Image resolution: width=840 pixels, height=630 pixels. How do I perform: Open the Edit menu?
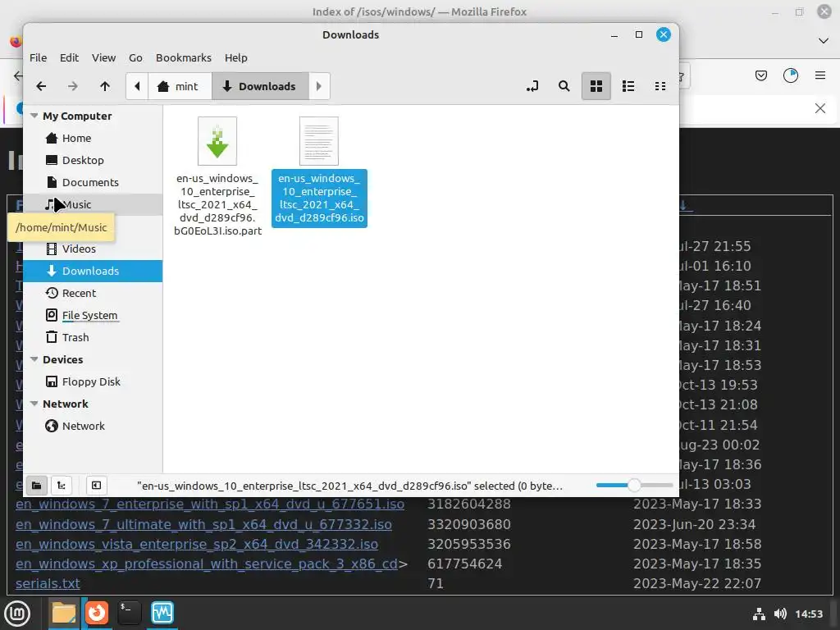click(69, 58)
